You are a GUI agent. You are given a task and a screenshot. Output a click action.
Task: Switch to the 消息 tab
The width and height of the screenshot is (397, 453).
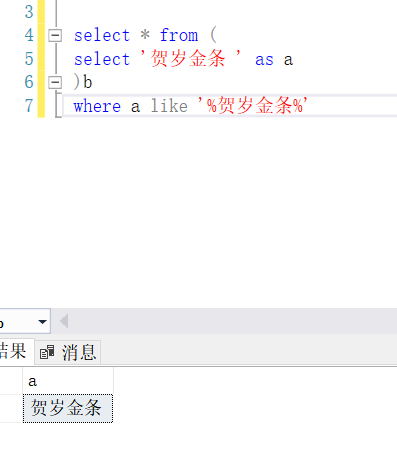click(68, 352)
